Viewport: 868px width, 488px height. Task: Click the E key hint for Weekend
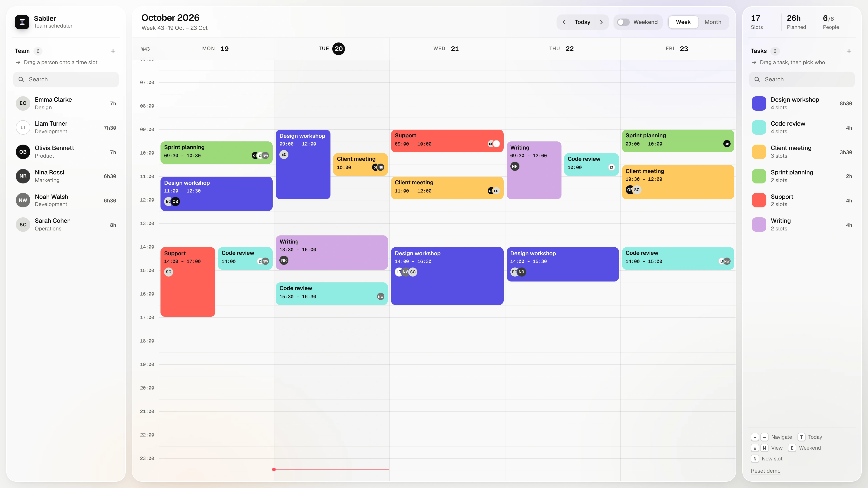[x=792, y=448]
